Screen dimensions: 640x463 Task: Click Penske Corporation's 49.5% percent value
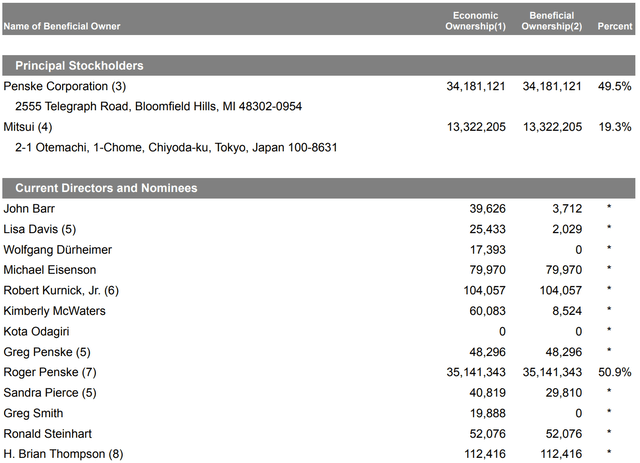click(x=615, y=87)
